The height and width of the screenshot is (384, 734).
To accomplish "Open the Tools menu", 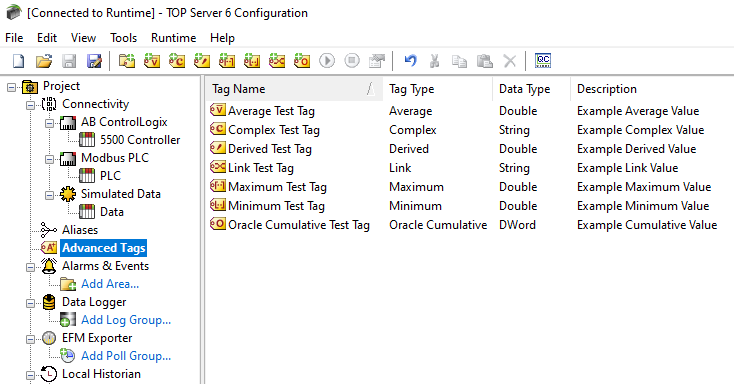I will coord(124,38).
